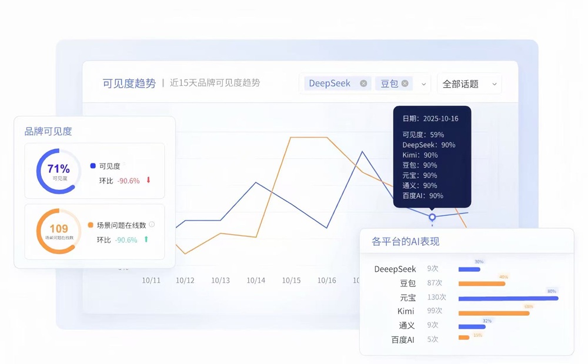Screen dimensions: 588x364
Task: Click the 5次 count value
Action: coord(432,339)
